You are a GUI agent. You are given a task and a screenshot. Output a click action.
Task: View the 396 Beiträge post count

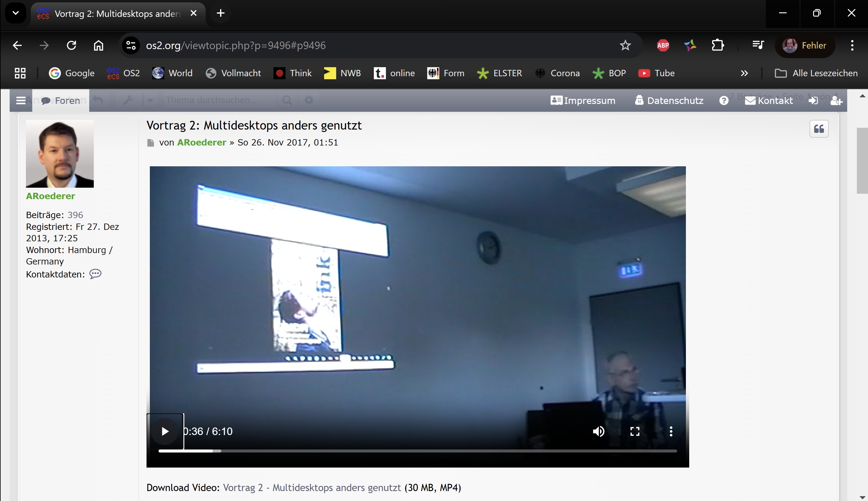[x=75, y=215]
